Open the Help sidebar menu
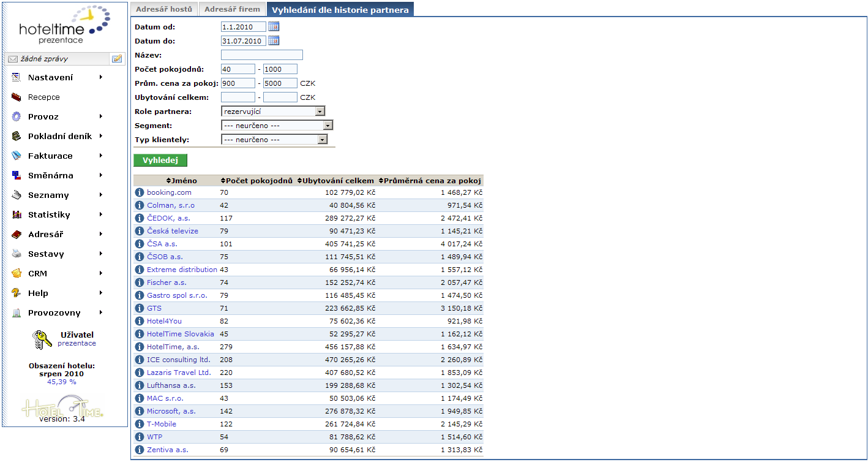The height and width of the screenshot is (462, 868). tap(57, 293)
